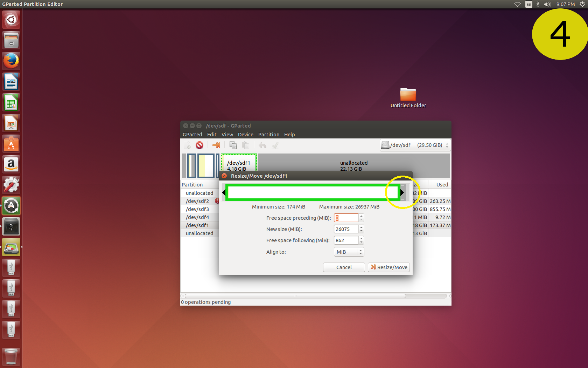This screenshot has height=368, width=588.
Task: Click the Cancel button in the dialog
Action: 344,267
